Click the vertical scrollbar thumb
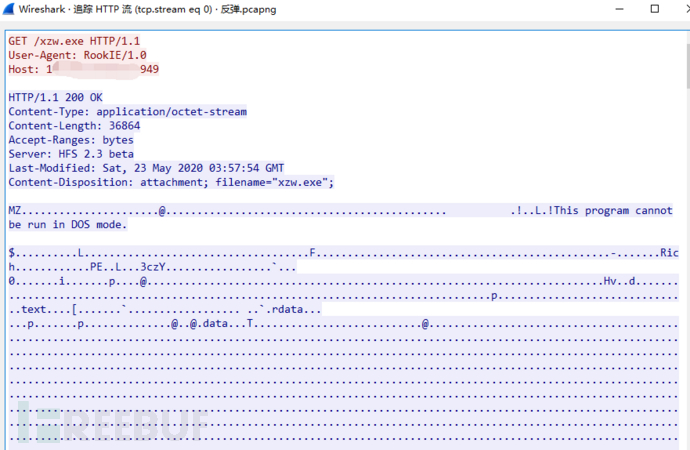Image resolution: width=690 pixels, height=450 pixels. click(688, 66)
